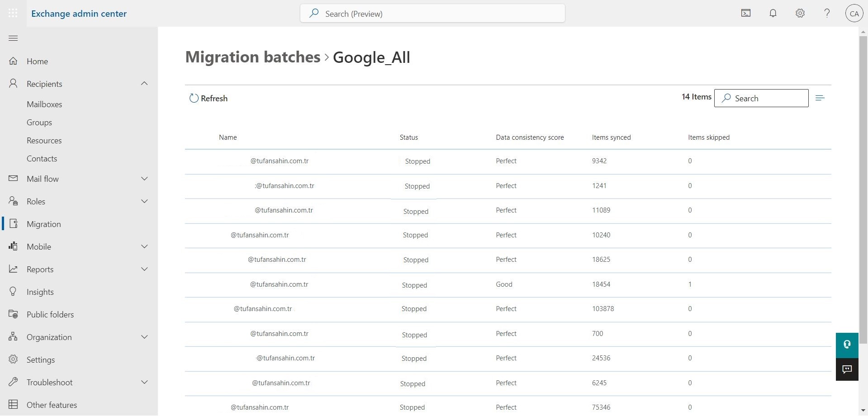Open settings gear in top bar
The height and width of the screenshot is (416, 868).
(800, 14)
